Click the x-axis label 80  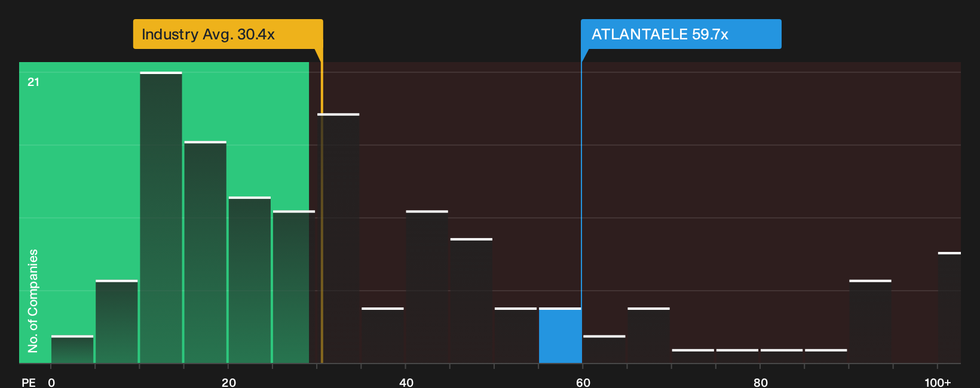(x=761, y=382)
